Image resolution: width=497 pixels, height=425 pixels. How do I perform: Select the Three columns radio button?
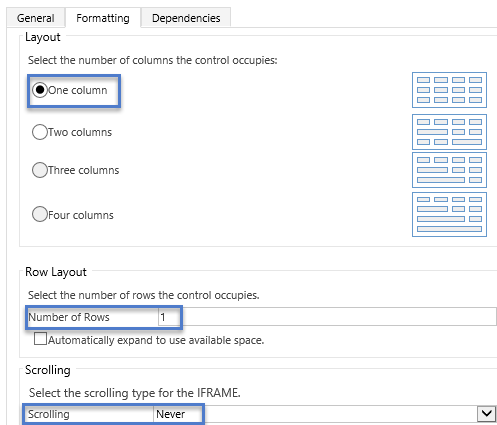[x=40, y=170]
